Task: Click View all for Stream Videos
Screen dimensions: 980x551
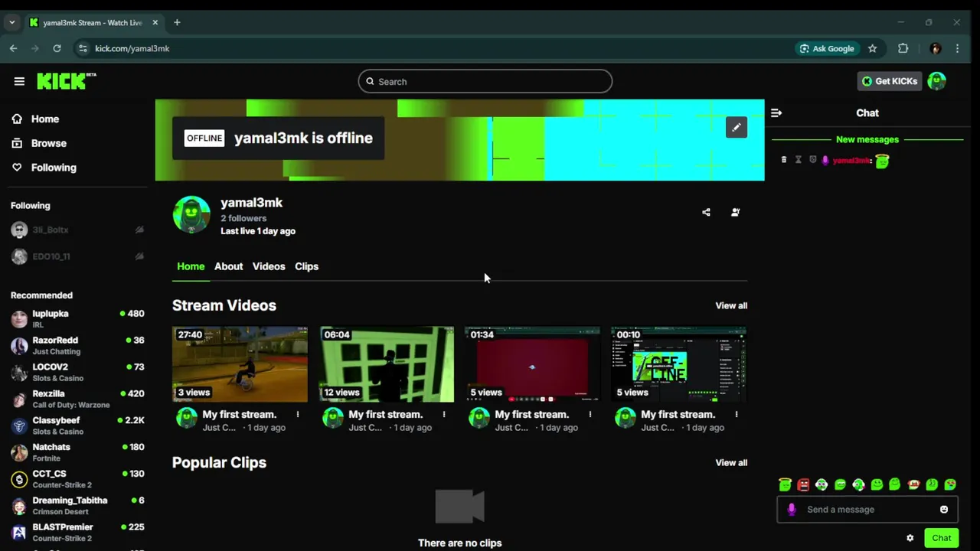Action: [x=731, y=305]
